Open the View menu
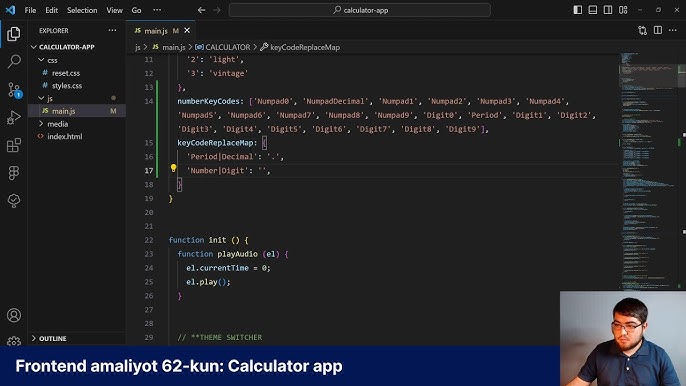Viewport: 686px width, 386px height. (x=115, y=10)
